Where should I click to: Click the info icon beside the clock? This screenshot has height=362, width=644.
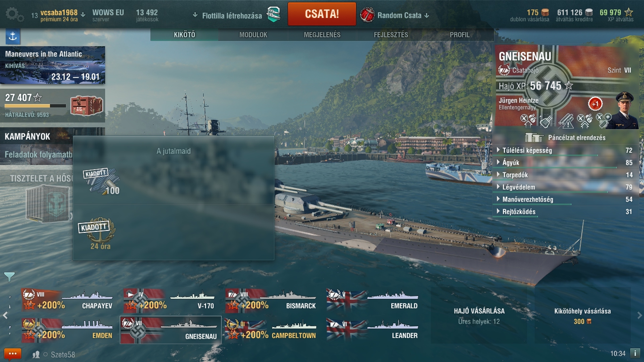coord(635,353)
